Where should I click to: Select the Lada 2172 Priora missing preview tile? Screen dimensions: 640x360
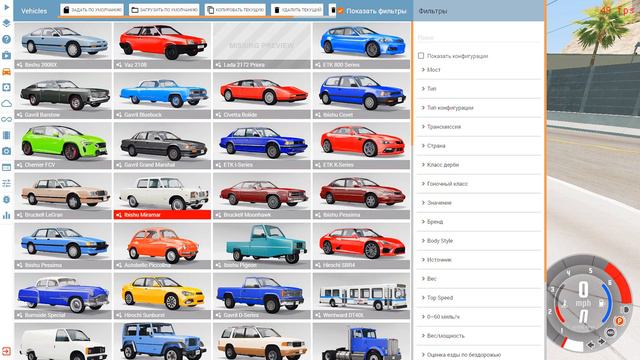(x=262, y=45)
